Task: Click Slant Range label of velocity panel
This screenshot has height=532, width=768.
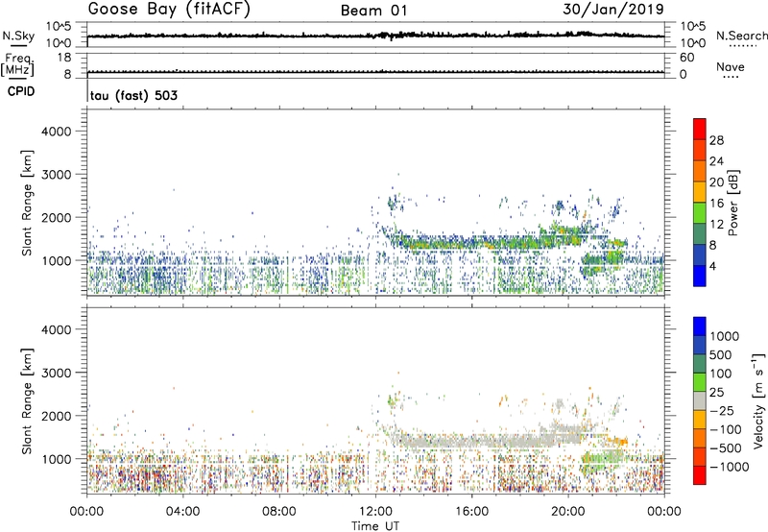Action: (x=27, y=401)
